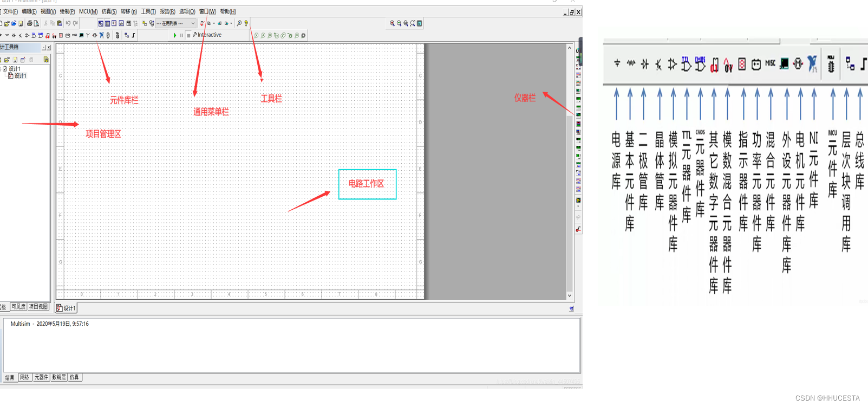The image size is (868, 406).
Task: Switch to the 敷铜层 output tab
Action: point(59,377)
